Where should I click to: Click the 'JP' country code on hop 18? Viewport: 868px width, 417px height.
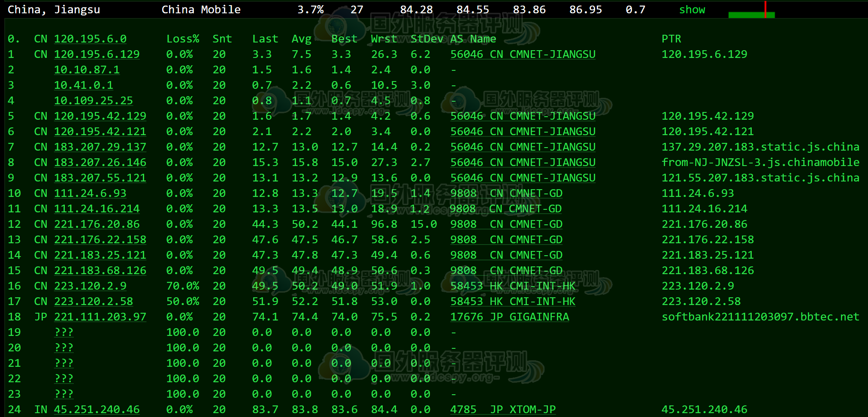(40, 317)
